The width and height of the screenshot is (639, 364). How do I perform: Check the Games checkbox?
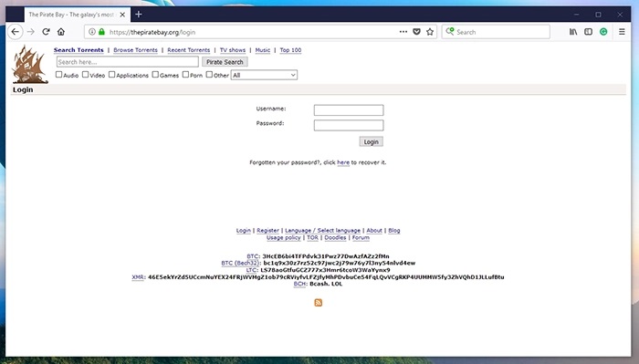click(155, 75)
